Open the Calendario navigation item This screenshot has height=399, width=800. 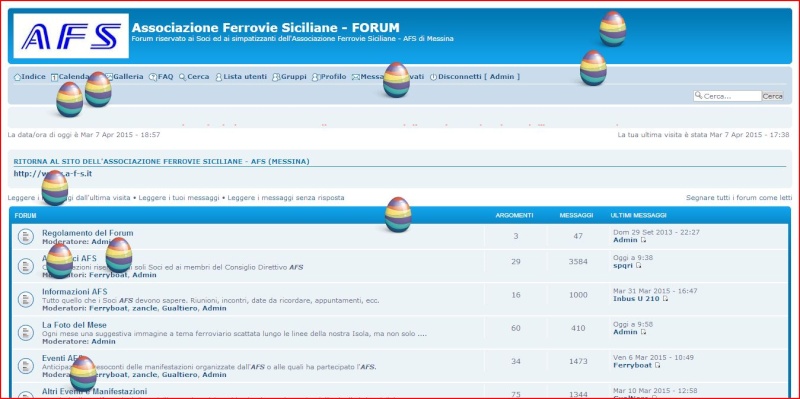[73, 77]
